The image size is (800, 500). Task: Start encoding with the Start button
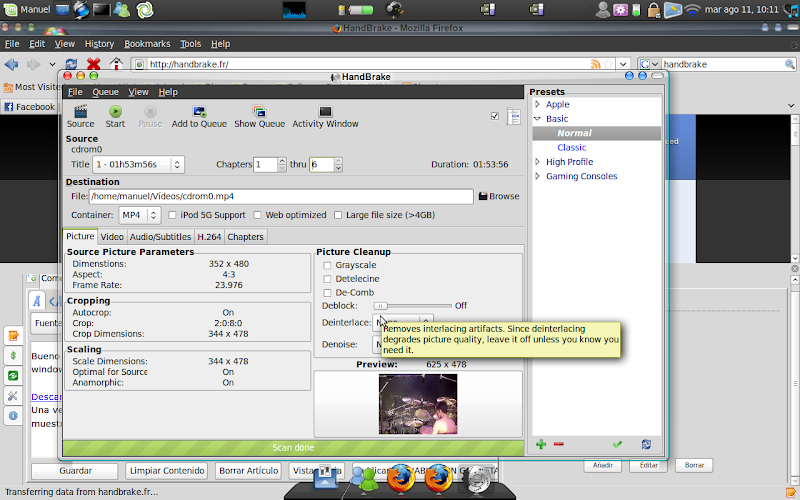tap(115, 116)
